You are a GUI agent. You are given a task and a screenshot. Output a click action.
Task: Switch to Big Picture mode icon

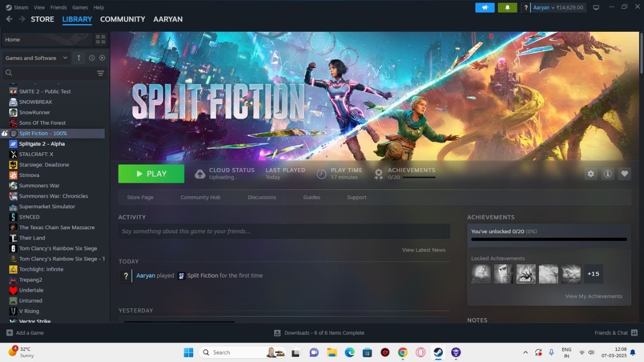pyautogui.click(x=596, y=8)
